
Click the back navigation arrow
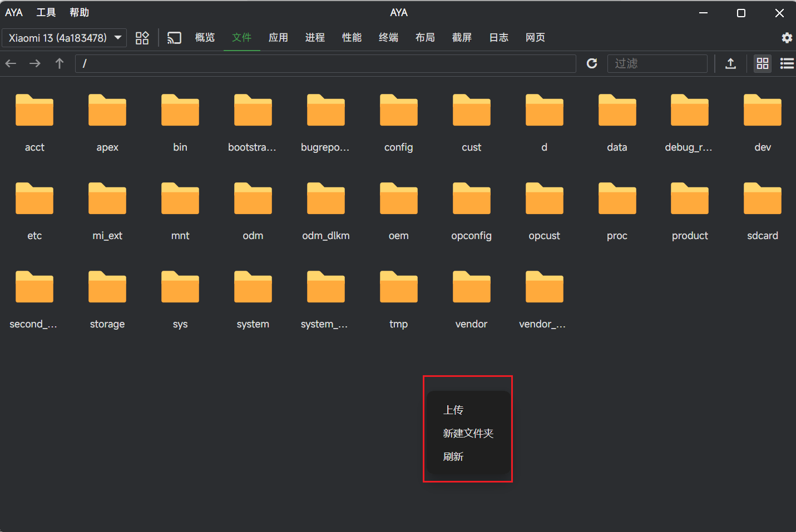pyautogui.click(x=10, y=63)
